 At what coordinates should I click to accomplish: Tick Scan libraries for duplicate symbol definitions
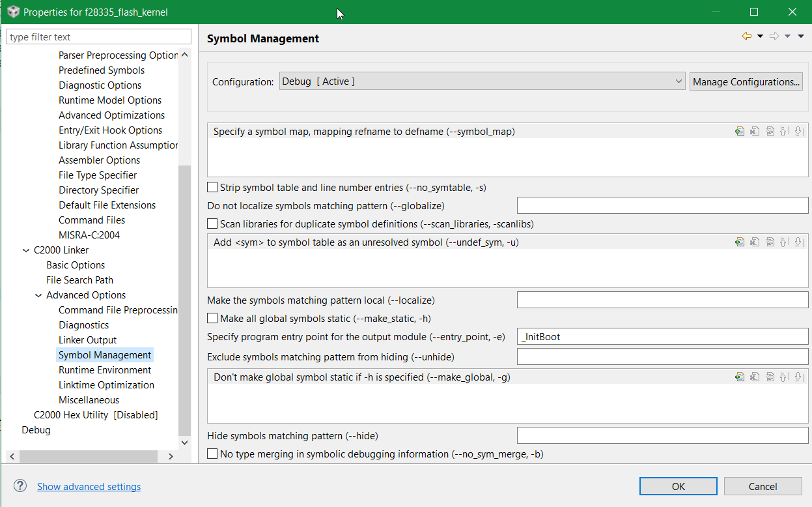212,224
